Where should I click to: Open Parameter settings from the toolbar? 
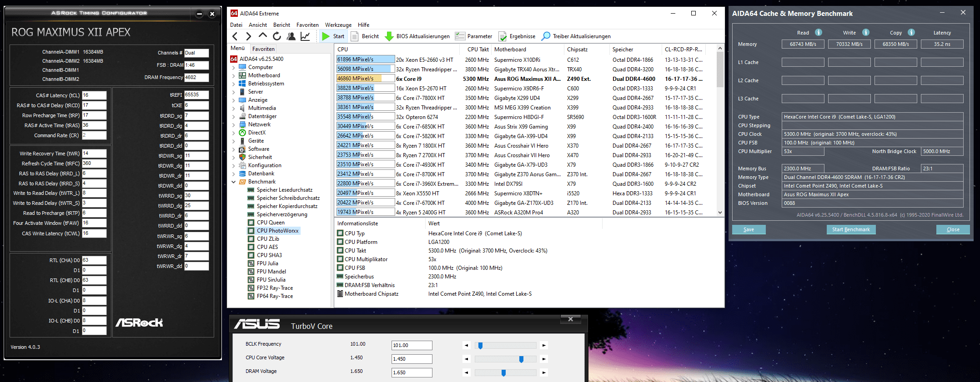click(473, 36)
